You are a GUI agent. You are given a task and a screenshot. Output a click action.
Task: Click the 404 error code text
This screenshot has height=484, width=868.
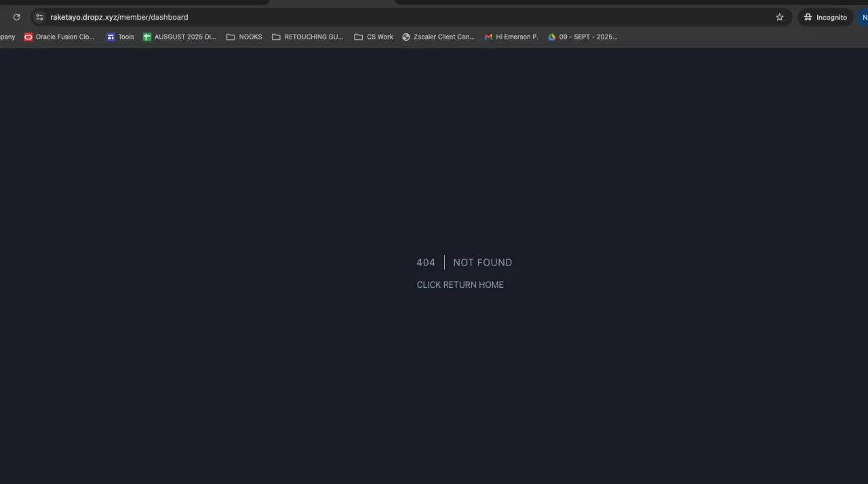click(x=426, y=262)
